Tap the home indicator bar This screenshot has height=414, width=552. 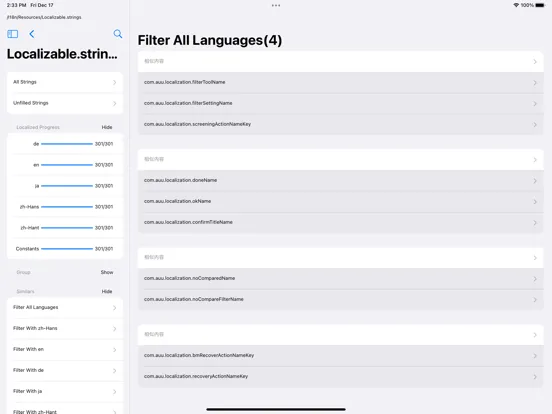[x=276, y=409]
